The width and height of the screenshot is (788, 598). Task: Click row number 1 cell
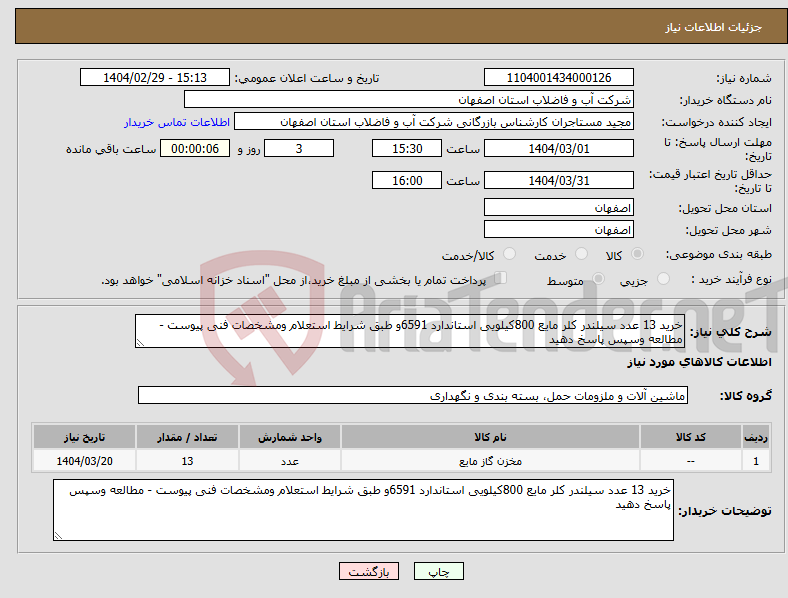(755, 461)
